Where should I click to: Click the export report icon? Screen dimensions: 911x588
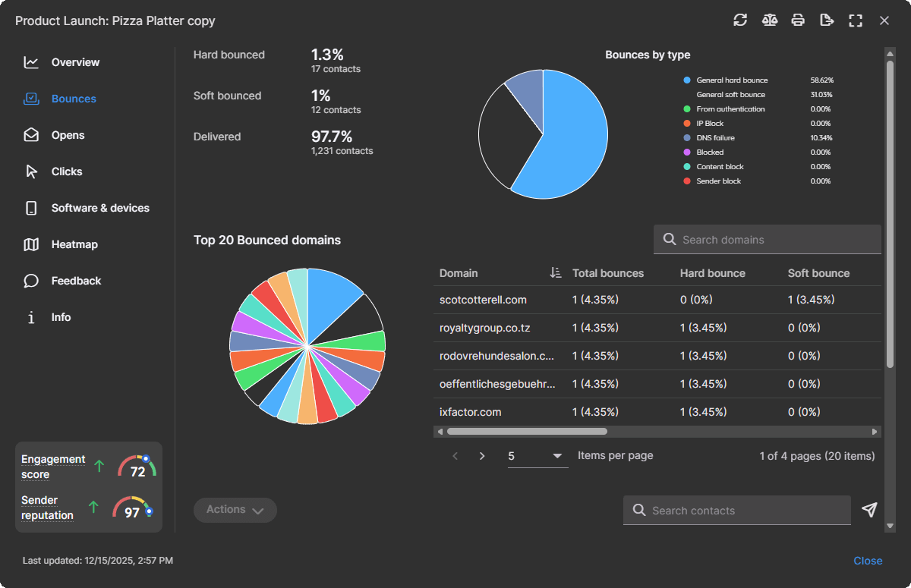coord(827,20)
